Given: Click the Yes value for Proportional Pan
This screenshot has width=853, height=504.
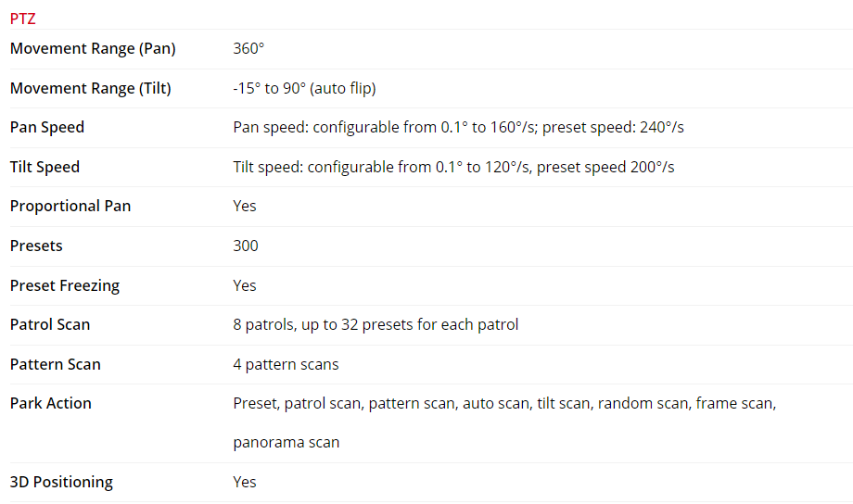Looking at the screenshot, I should pos(245,207).
